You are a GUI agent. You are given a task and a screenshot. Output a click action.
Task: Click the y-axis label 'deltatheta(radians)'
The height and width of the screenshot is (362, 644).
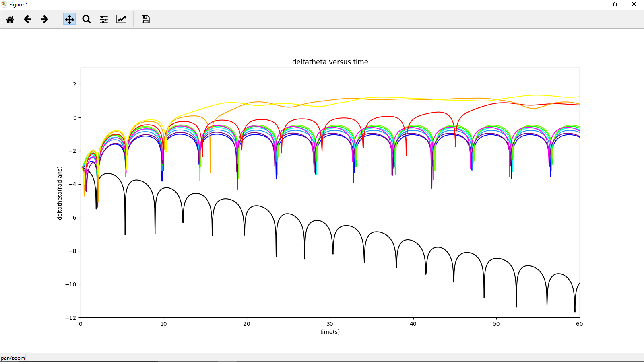click(x=60, y=193)
